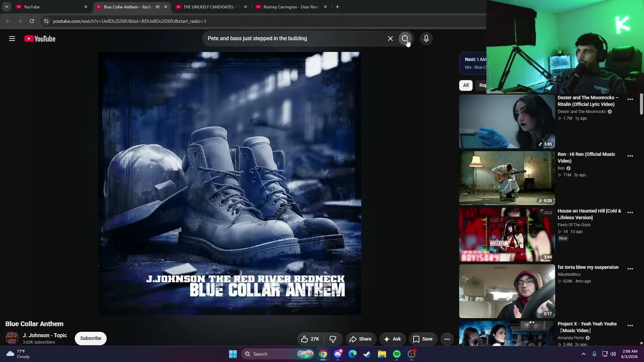
Task: Open options for House on Haunted Hill video
Action: [630, 213]
